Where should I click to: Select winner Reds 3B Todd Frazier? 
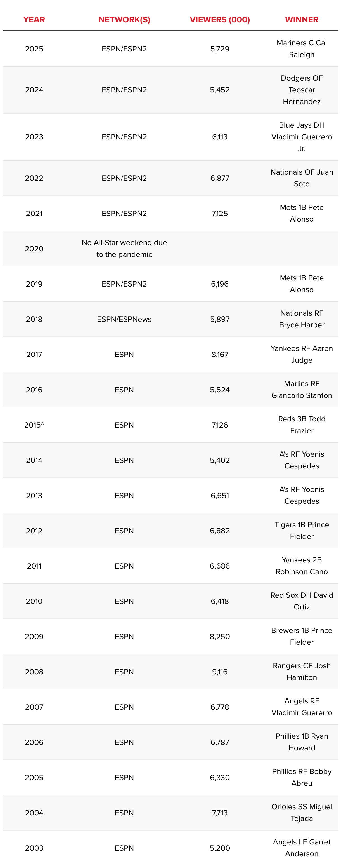302,425
